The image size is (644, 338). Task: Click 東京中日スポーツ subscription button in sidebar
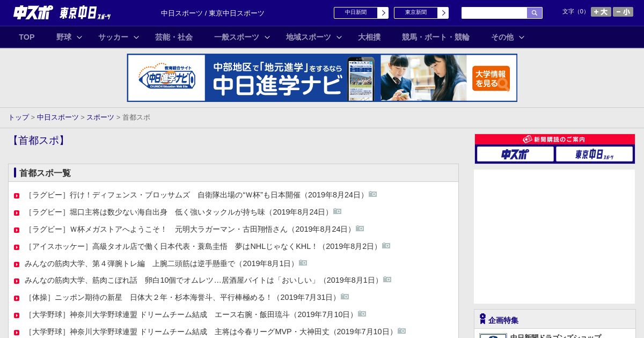[x=594, y=155]
